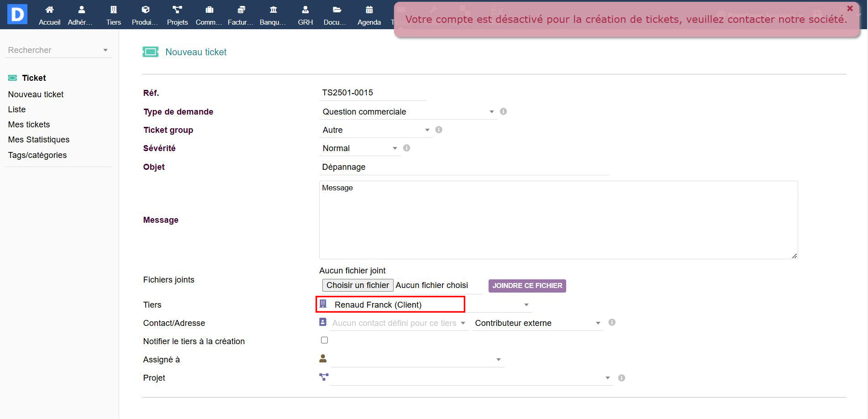Open Mes tickets in sidebar
Image resolution: width=868 pixels, height=419 pixels.
[29, 125]
